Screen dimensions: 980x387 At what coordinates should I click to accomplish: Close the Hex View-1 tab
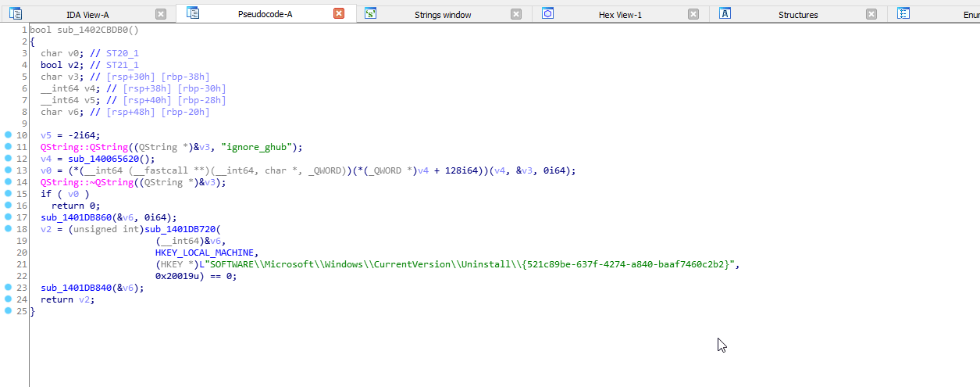(693, 14)
